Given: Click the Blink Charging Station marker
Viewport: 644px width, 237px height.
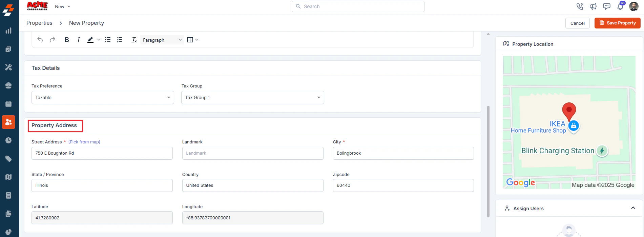Looking at the screenshot, I should pos(602,151).
